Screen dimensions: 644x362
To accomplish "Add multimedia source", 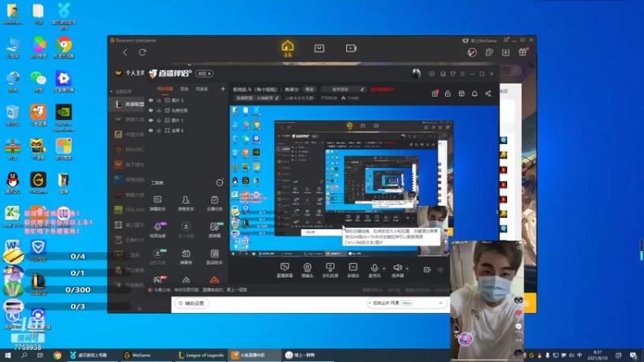I will click(353, 270).
